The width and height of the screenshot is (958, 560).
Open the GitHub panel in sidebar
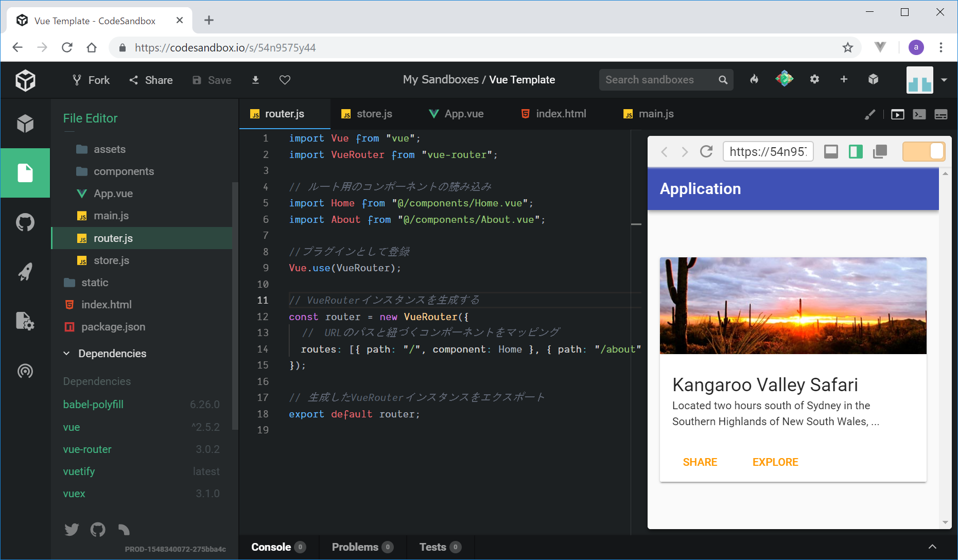coord(25,222)
